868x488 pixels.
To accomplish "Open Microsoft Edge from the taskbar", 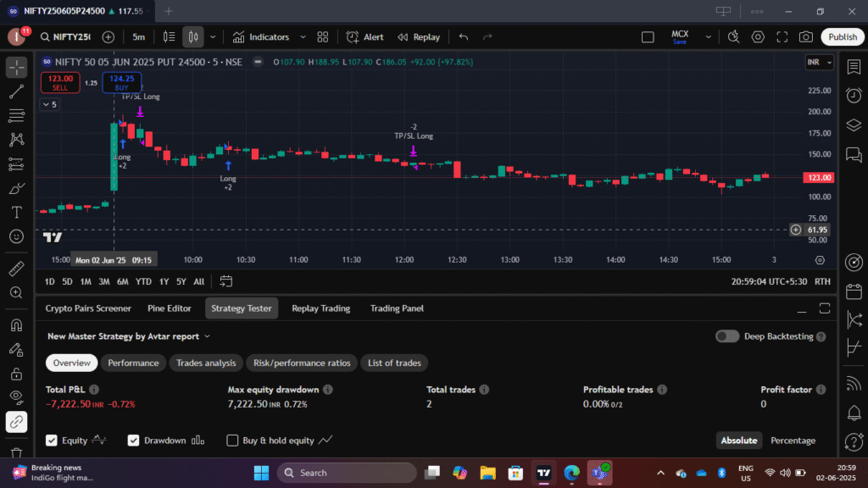I will tap(572, 473).
